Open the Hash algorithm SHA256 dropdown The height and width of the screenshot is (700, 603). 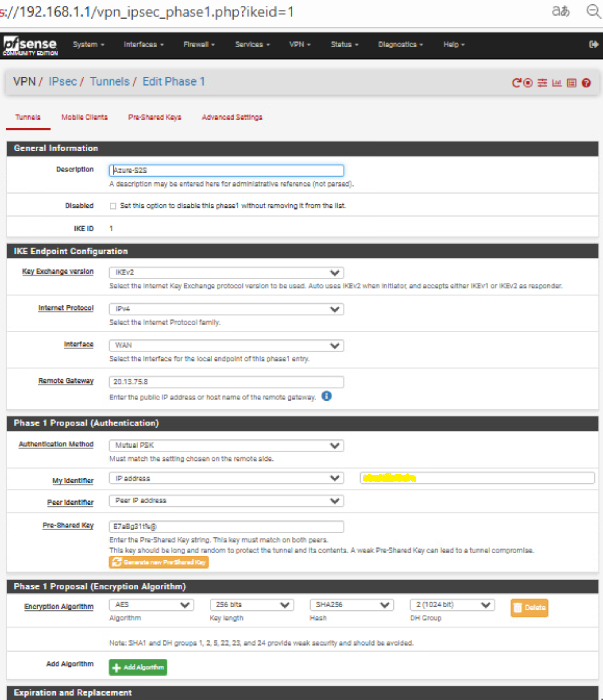352,605
